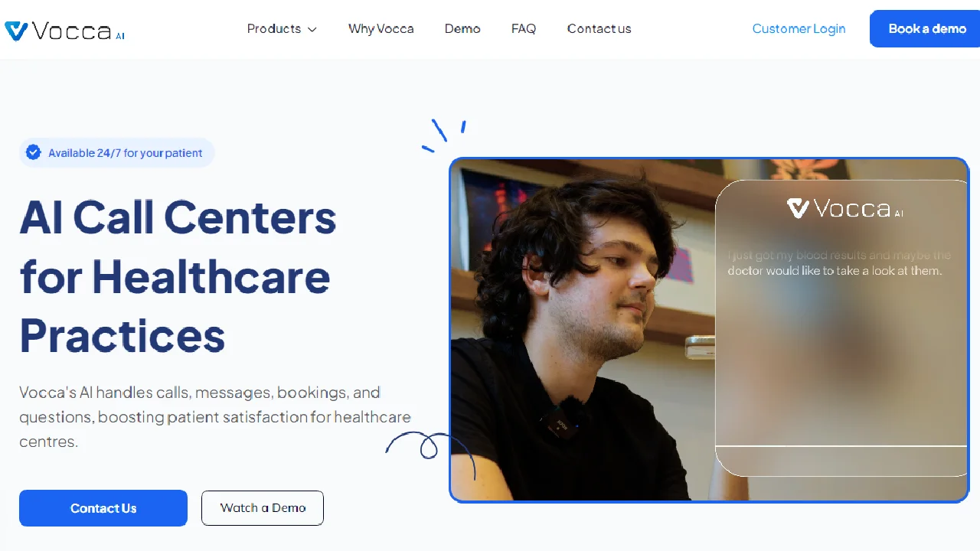Click the Watch a Demo button

tap(263, 508)
